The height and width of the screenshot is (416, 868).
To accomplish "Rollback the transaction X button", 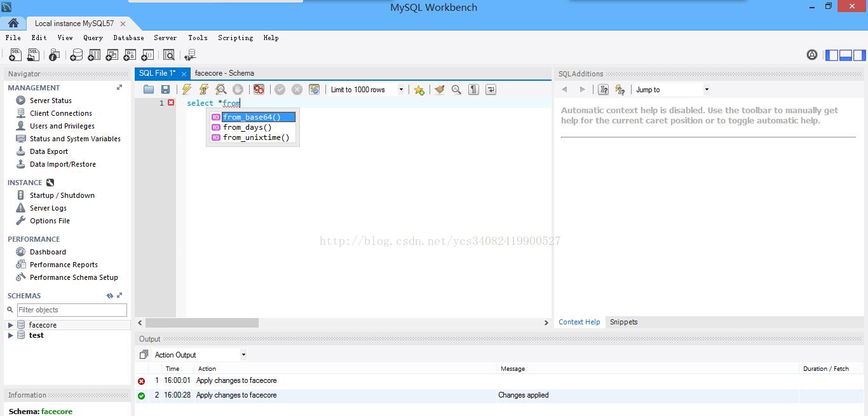I will 297,90.
